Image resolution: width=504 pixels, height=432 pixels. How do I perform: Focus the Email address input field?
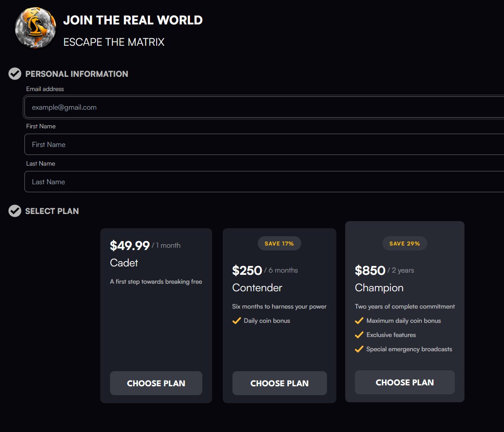click(264, 107)
